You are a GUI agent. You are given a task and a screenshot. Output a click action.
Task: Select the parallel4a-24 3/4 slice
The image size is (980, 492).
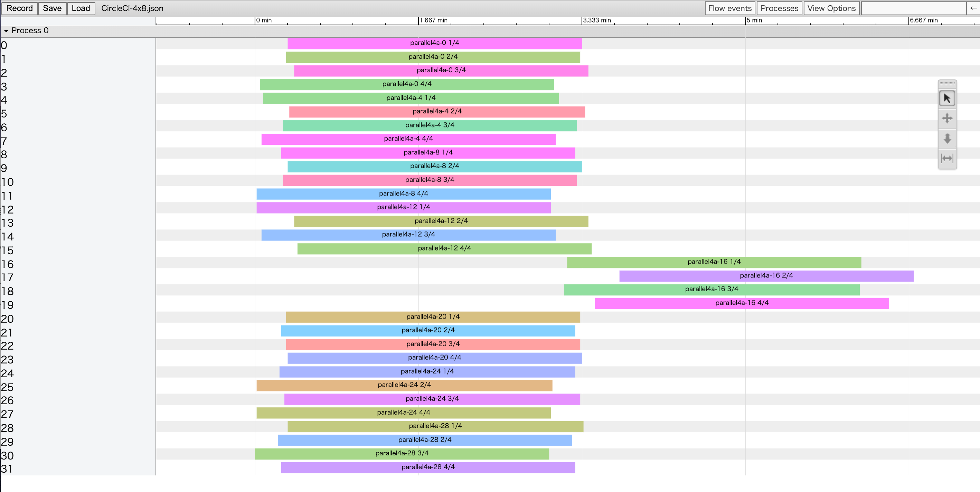432,399
